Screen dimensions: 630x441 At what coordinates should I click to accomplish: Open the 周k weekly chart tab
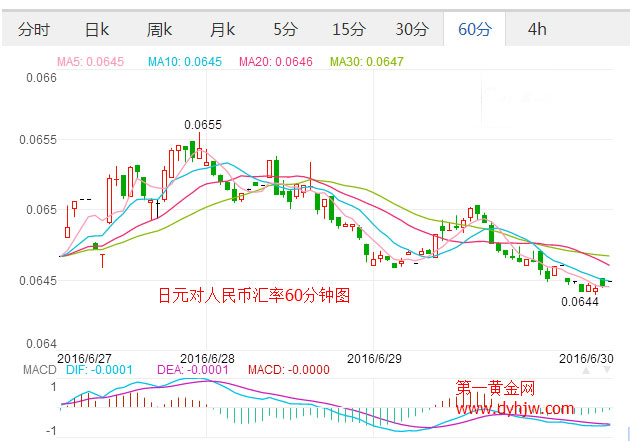pos(159,29)
